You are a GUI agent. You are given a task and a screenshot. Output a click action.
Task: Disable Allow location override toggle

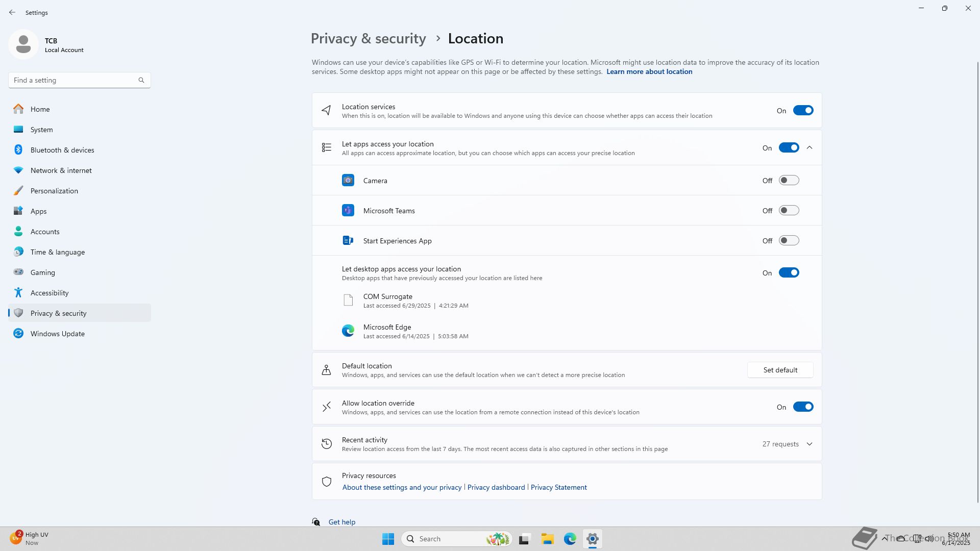(x=802, y=407)
